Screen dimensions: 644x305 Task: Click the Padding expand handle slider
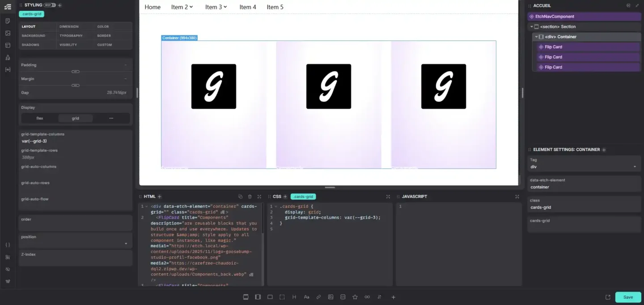click(76, 72)
